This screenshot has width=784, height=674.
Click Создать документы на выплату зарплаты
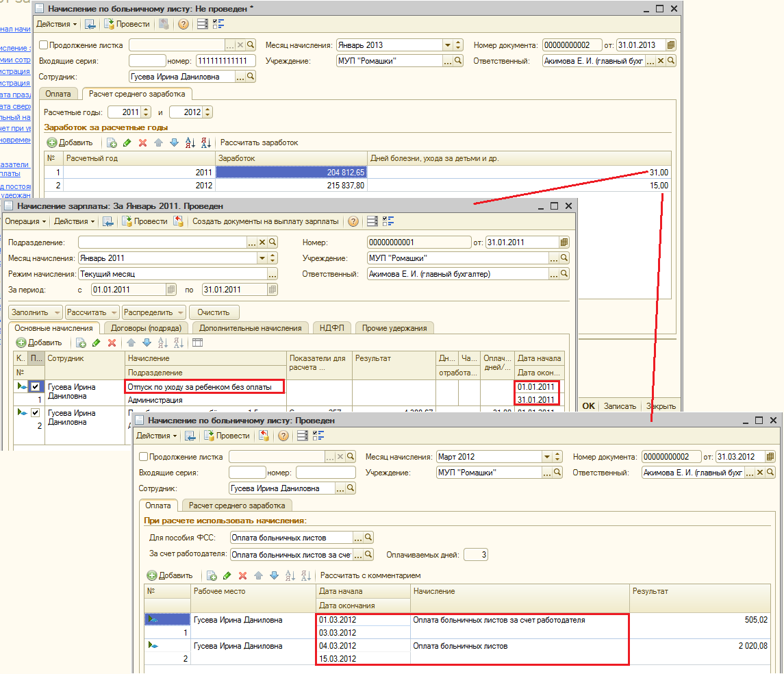click(x=265, y=221)
